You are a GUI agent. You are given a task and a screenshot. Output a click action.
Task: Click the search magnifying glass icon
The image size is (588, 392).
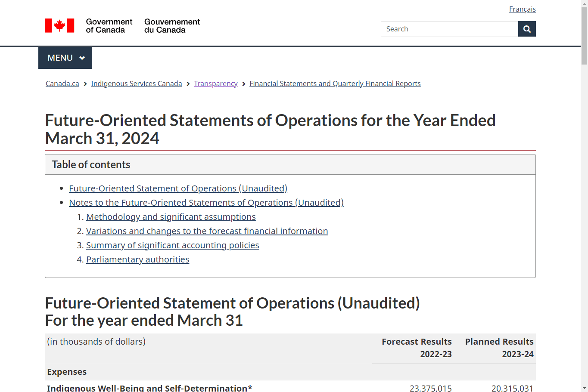coord(526,29)
